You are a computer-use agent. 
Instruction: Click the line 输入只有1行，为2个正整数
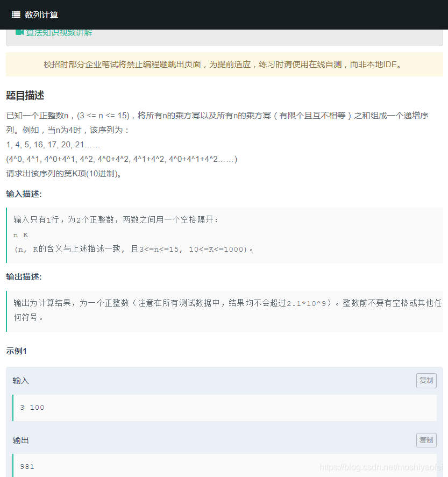[116, 219]
